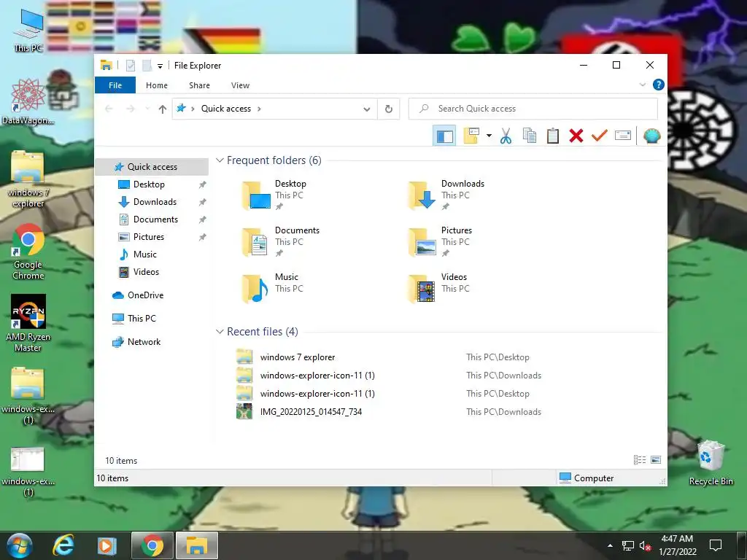Select Recycle Bin on the desktop
Viewport: 747px width, 560px height.
(711, 463)
